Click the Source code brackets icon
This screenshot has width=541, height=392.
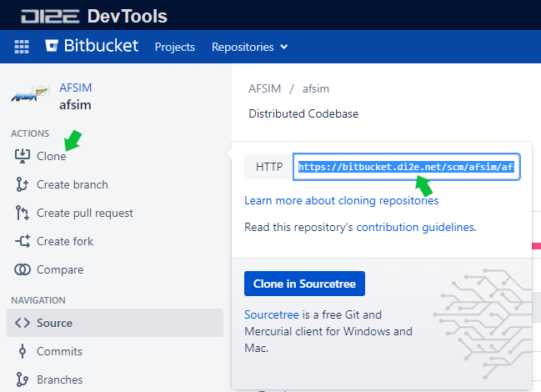pyautogui.click(x=23, y=323)
